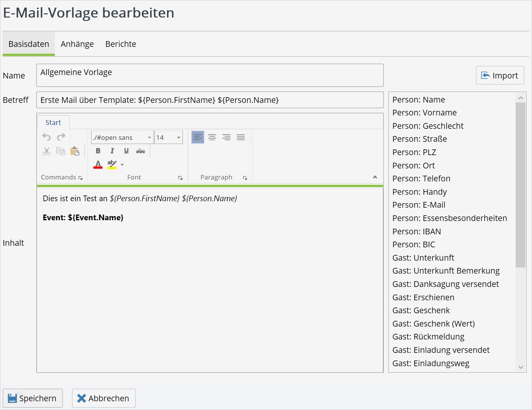Justify the paragraph text
Screen dimensions: 532x410
pyautogui.click(x=241, y=138)
